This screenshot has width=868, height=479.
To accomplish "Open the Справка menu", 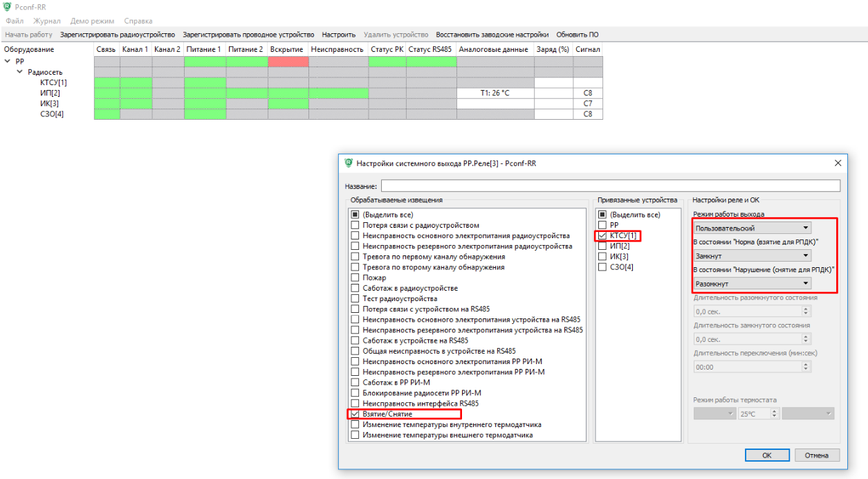I will pyautogui.click(x=138, y=21).
